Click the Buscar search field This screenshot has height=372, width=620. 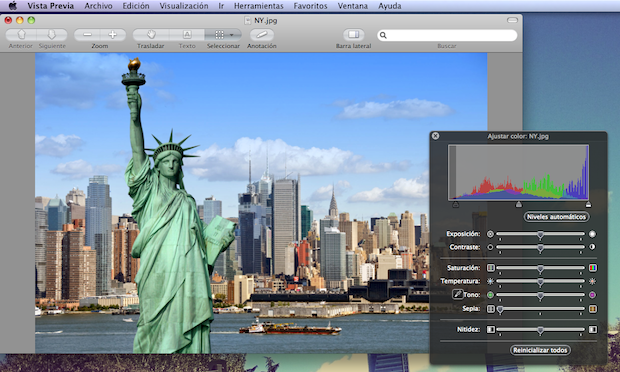click(447, 35)
